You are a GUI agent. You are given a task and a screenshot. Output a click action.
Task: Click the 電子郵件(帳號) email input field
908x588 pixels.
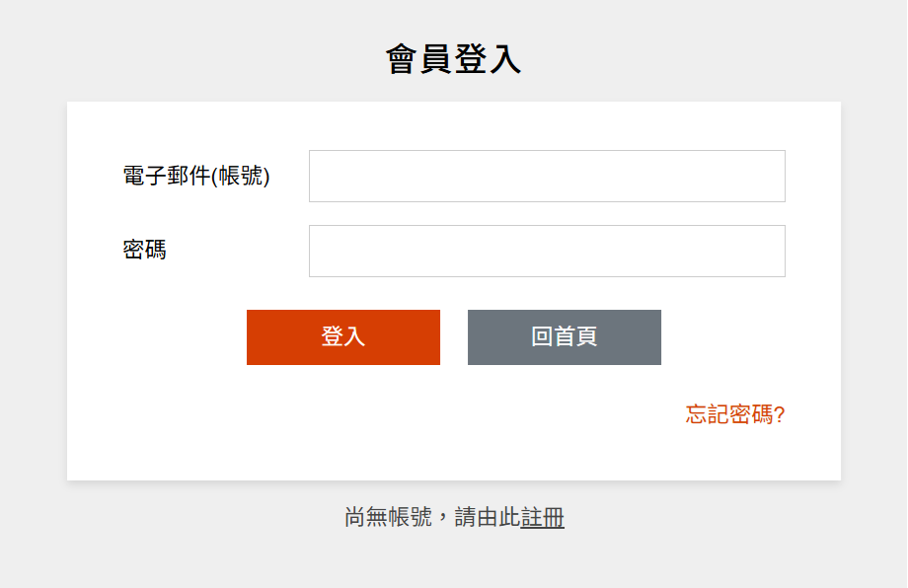tap(547, 176)
